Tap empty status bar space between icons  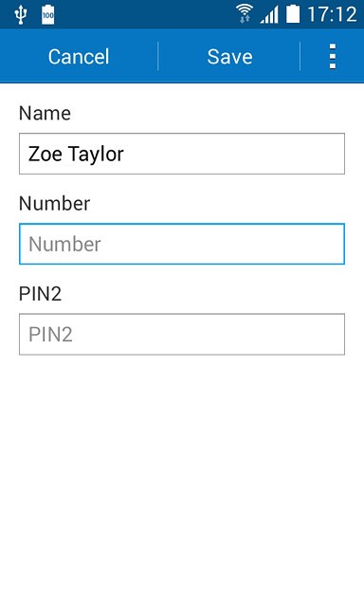pyautogui.click(x=145, y=14)
